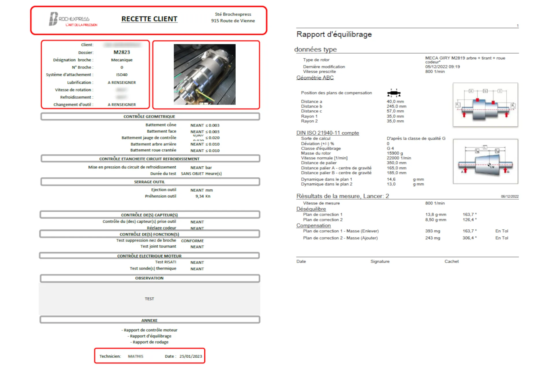Screen dimensions: 555x392
Task: Click the spindle photo thumbnail
Action: 204,74
